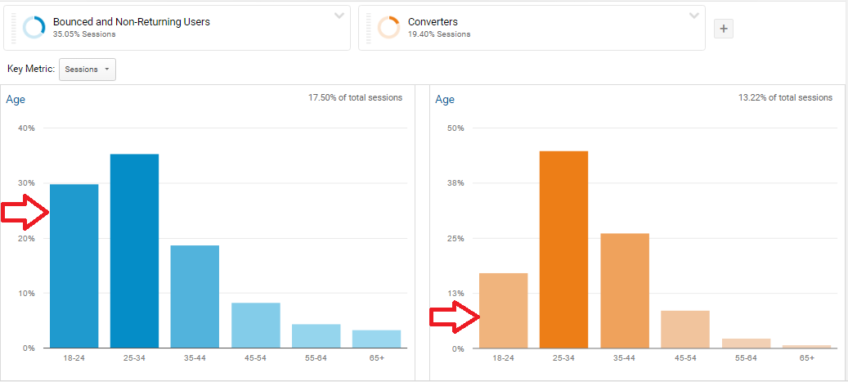The width and height of the screenshot is (848, 382).
Task: Click the 50% axis label in orange chart
Action: 457,128
